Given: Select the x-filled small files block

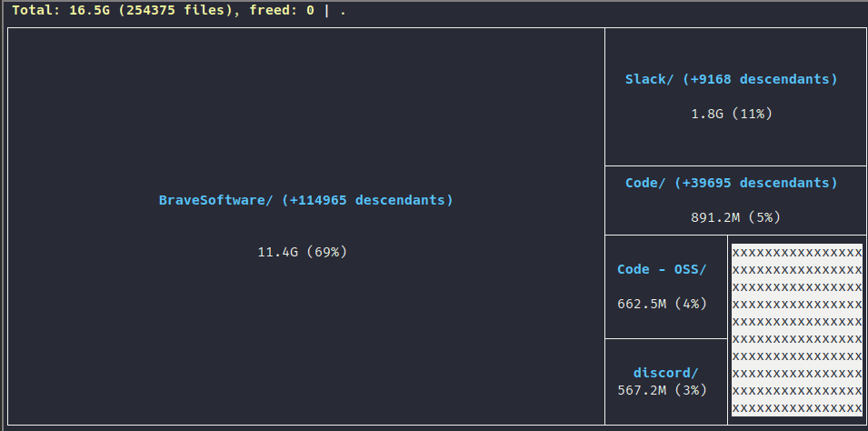Looking at the screenshot, I should pyautogui.click(x=797, y=330).
